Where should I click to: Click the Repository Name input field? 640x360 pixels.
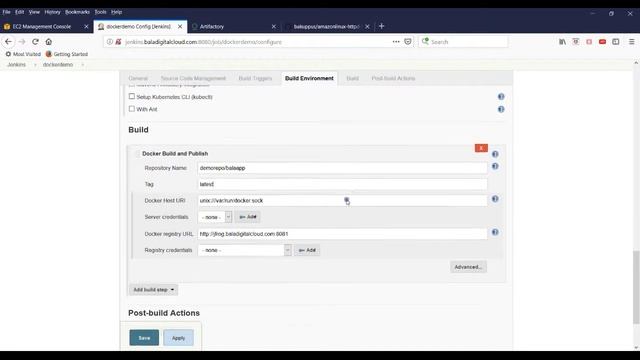342,168
